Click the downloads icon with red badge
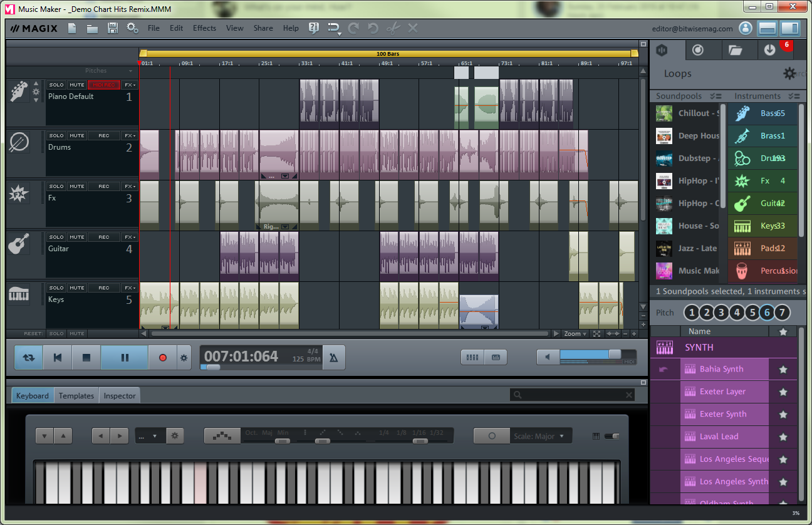Screen dimensions: 812x525 point(769,49)
